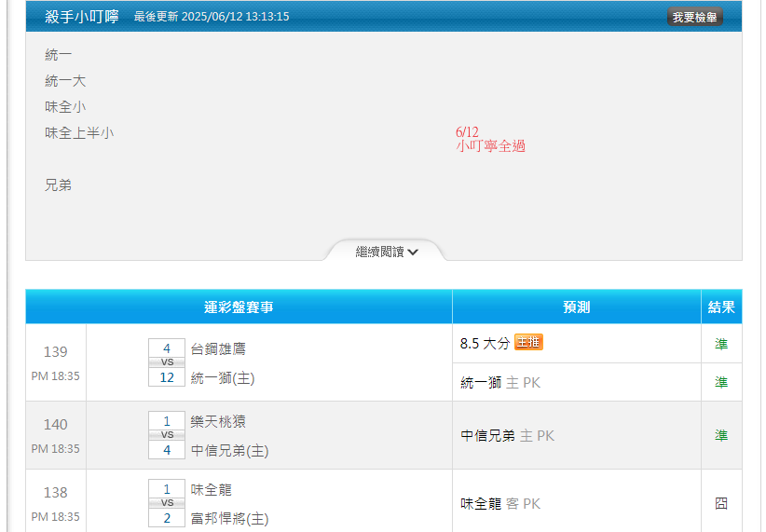
Task: Select team name 富邦悍將(主)
Action: click(x=229, y=518)
